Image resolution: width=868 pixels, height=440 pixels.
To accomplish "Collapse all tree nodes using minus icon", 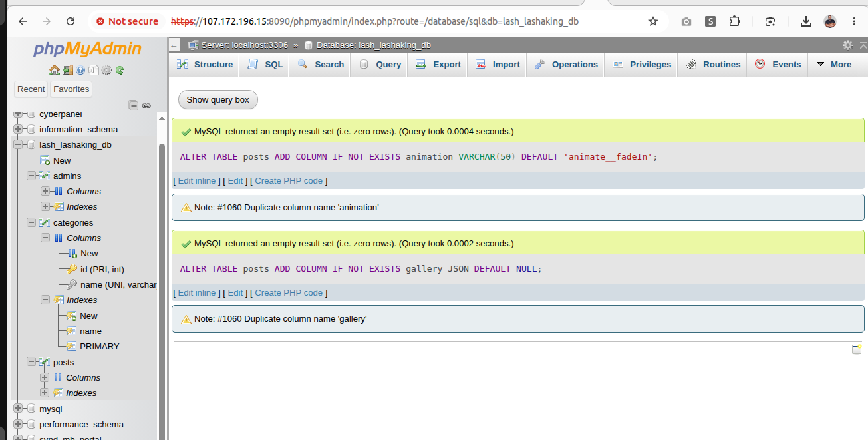I will [x=134, y=105].
